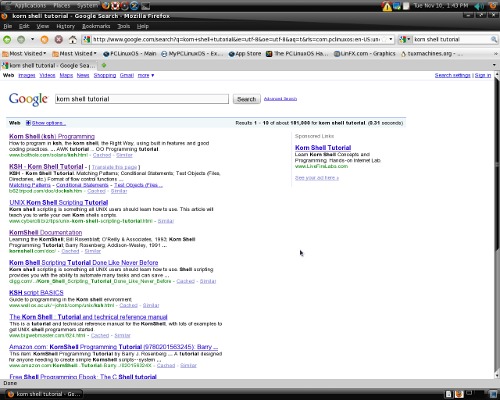Go to the home page icon
This screenshot has width=500, height=400.
pyautogui.click(x=73, y=39)
